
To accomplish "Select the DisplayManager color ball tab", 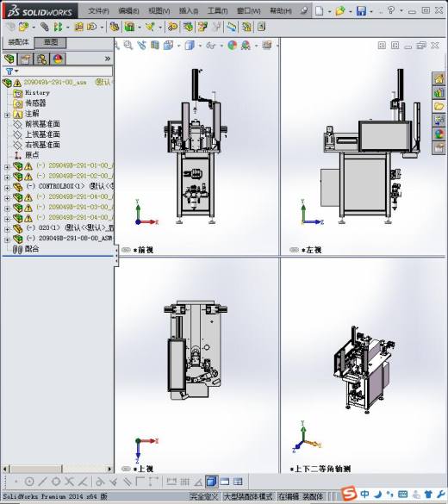I will [x=59, y=59].
